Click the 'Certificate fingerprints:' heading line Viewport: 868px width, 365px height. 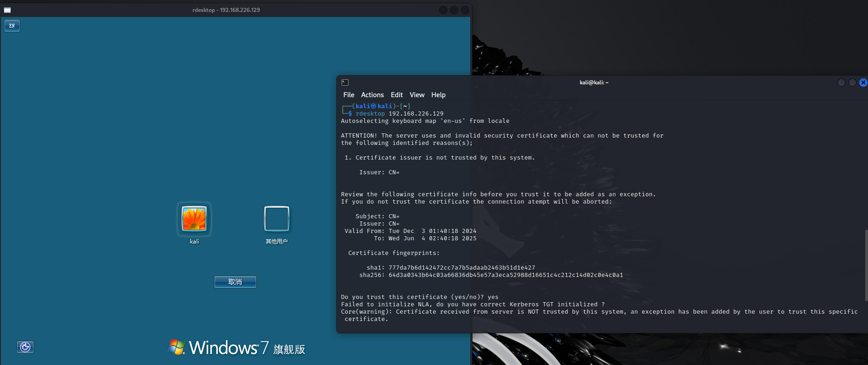click(x=394, y=253)
